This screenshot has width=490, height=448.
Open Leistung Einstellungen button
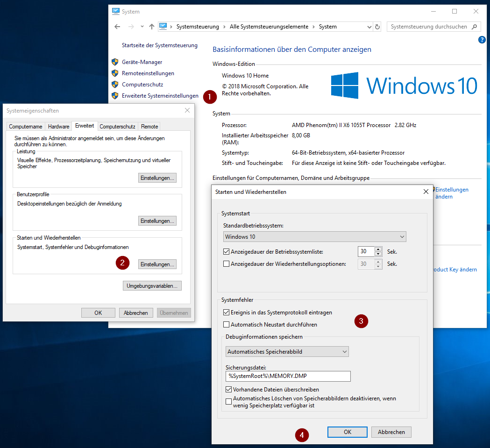coord(157,178)
